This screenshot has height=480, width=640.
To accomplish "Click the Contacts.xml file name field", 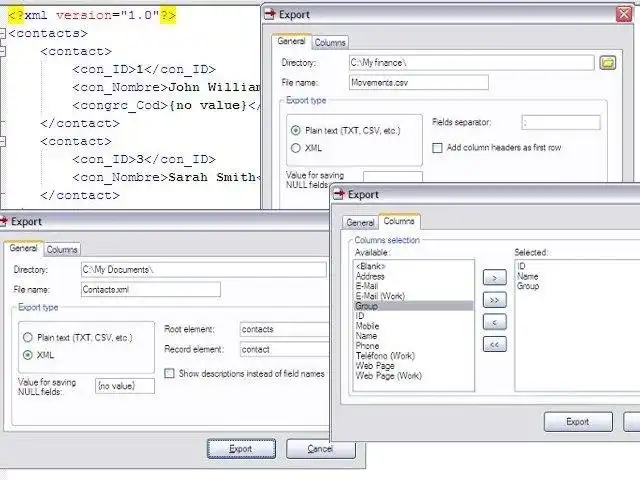I will coord(151,289).
